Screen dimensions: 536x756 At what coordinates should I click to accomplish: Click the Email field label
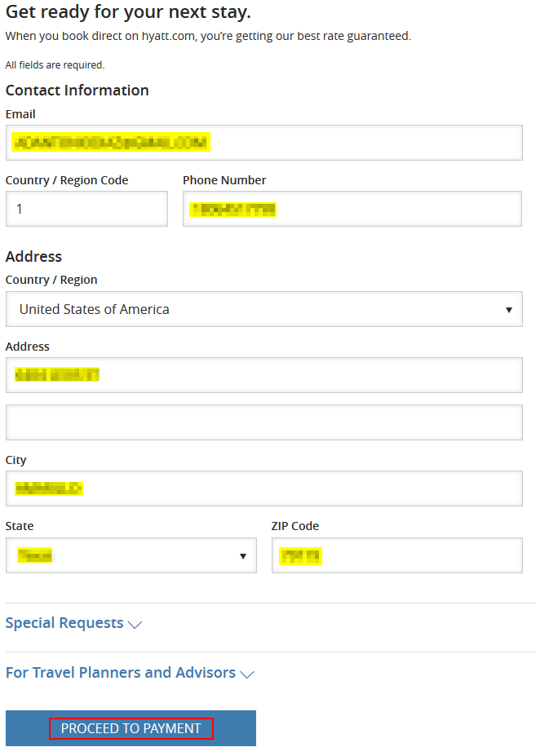(x=20, y=114)
